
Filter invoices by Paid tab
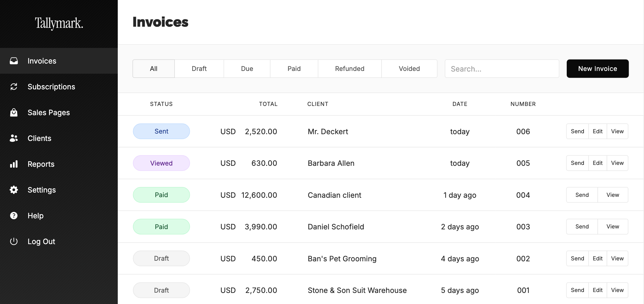pyautogui.click(x=294, y=68)
